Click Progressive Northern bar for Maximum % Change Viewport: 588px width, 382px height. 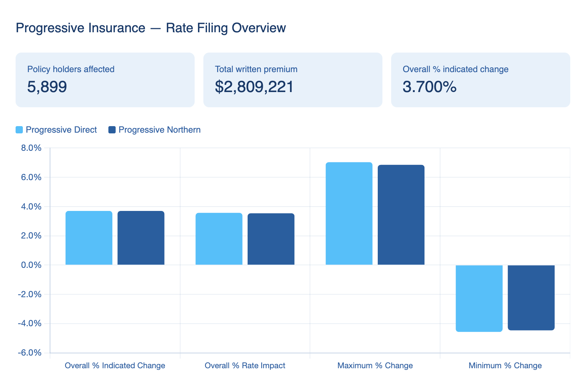click(401, 215)
